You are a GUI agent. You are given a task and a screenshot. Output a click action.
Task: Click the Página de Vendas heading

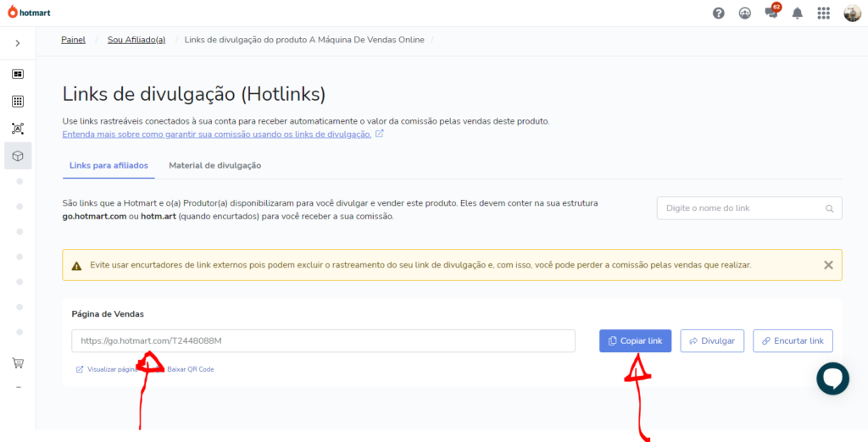pyautogui.click(x=108, y=313)
